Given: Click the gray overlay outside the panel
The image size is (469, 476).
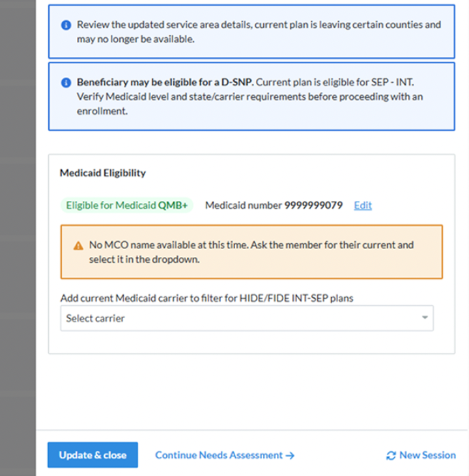Looking at the screenshot, I should tap(18, 238).
